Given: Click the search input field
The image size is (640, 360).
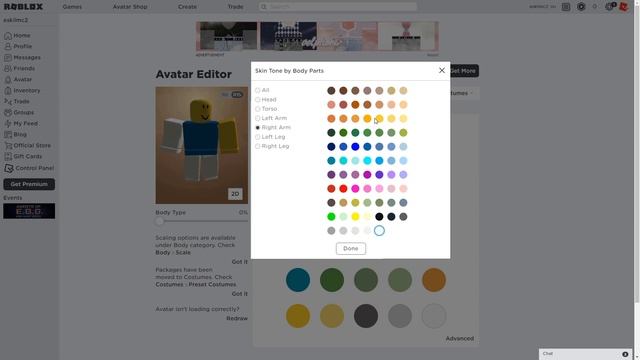Looking at the screenshot, I should pos(338,7).
